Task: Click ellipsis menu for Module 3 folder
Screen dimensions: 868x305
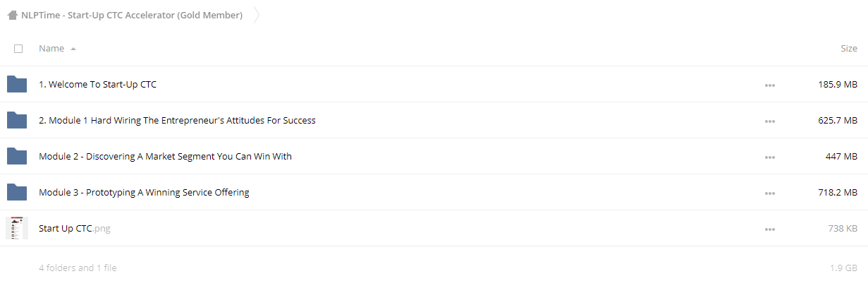Action: click(x=769, y=193)
